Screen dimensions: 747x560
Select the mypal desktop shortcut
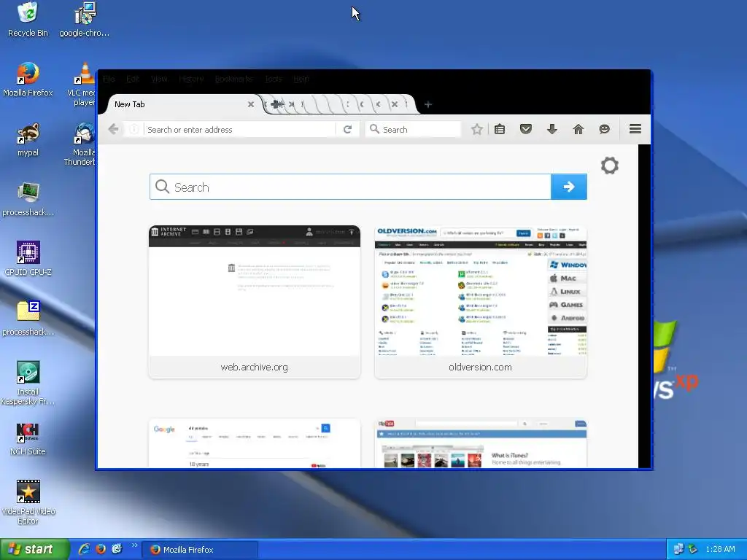click(28, 139)
